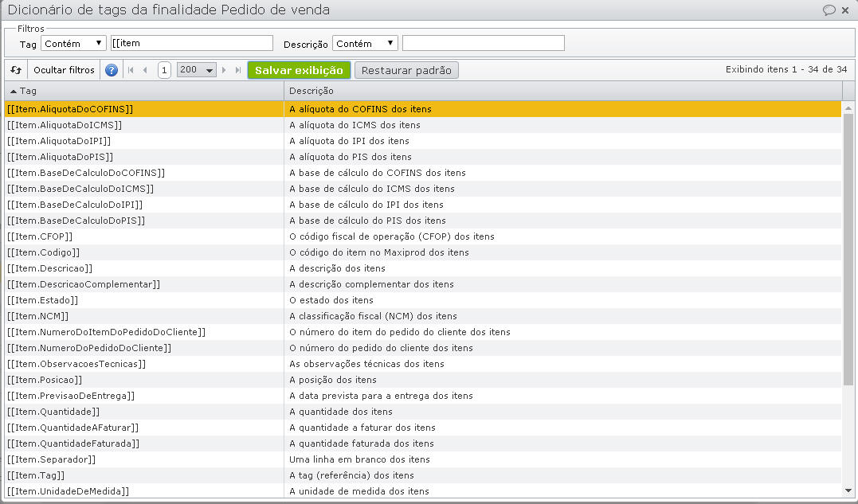The height and width of the screenshot is (504, 858).
Task: Select row [[Item.Quantidade]]
Action: coord(423,411)
